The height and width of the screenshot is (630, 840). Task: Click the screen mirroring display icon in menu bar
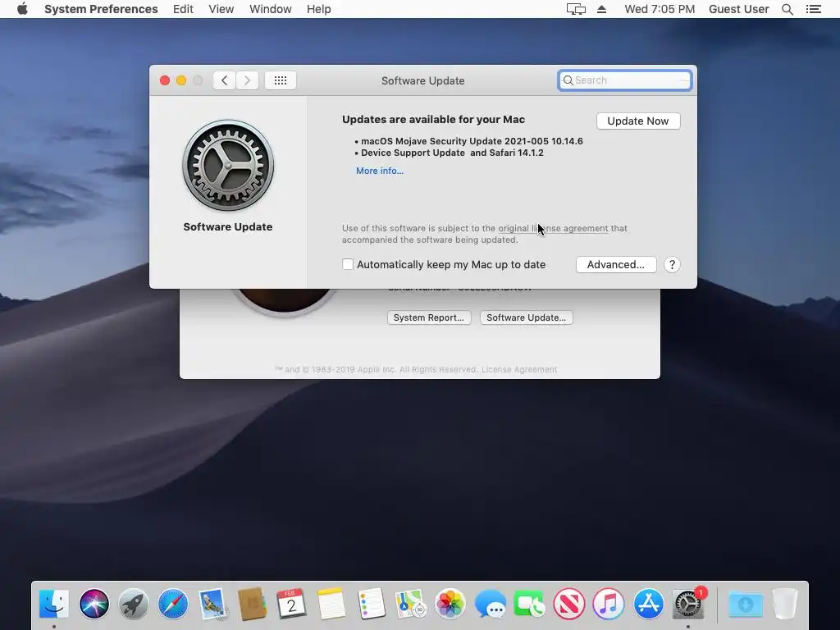pos(576,9)
